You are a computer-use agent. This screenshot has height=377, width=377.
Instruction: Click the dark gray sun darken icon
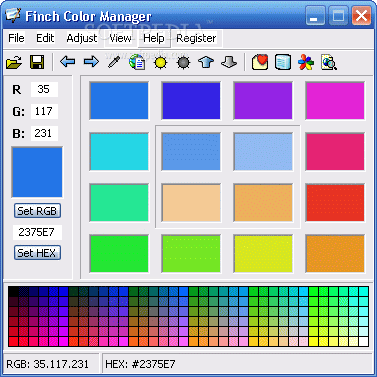coord(183,62)
